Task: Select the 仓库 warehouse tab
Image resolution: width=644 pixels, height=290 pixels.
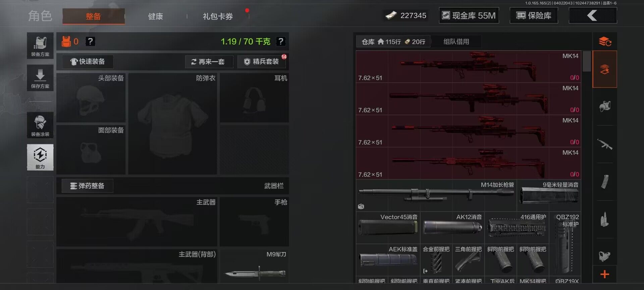Action: click(x=393, y=42)
